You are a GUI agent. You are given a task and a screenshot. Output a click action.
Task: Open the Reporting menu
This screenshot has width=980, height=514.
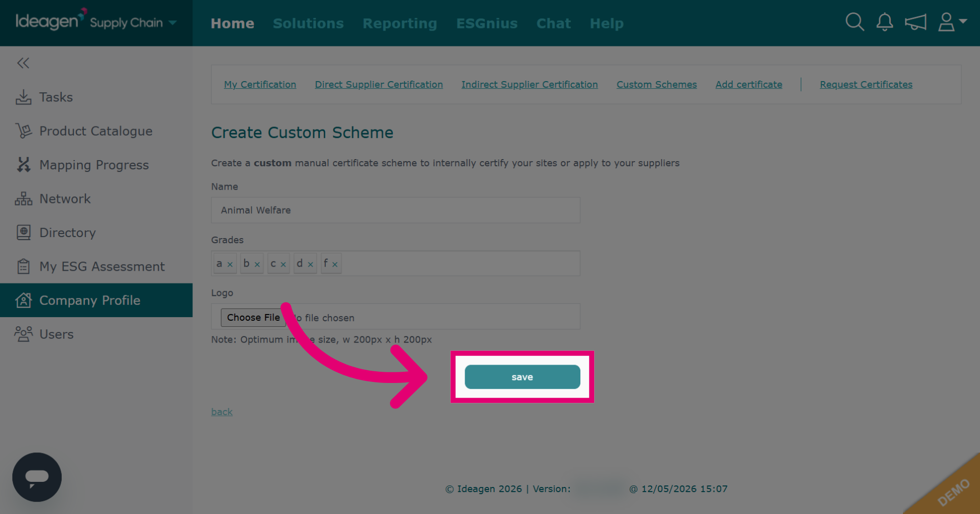[400, 23]
